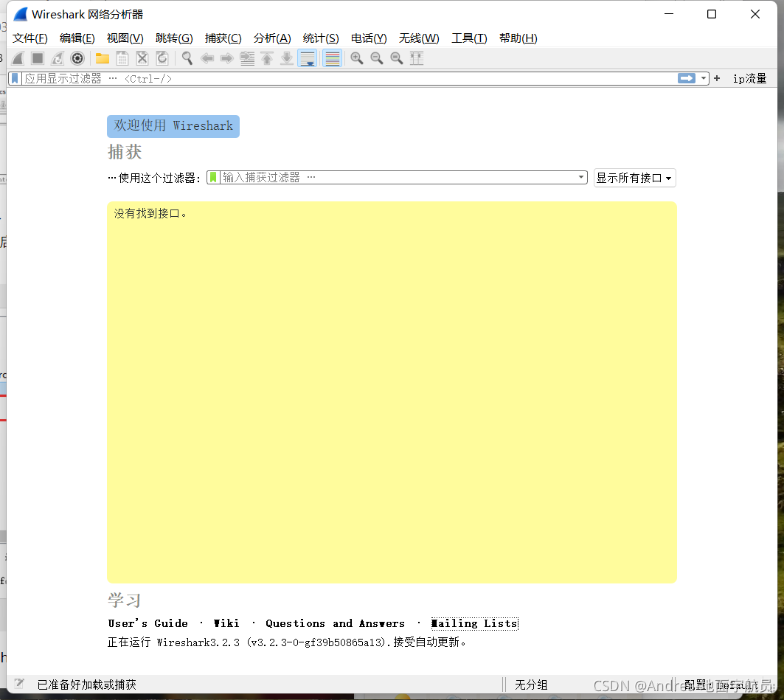
Task: Open capture filter bookmark green icon
Action: coord(213,178)
